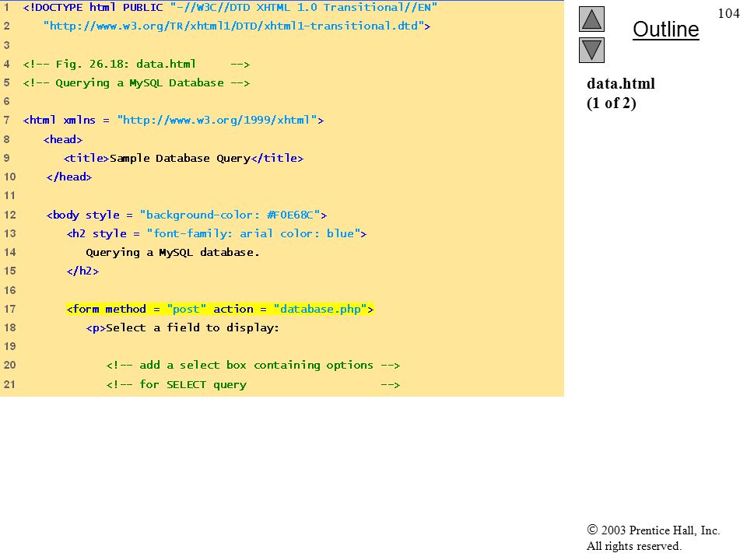Screen dimensions: 747x560
Task: Click line number 21
Action: (x=10, y=384)
